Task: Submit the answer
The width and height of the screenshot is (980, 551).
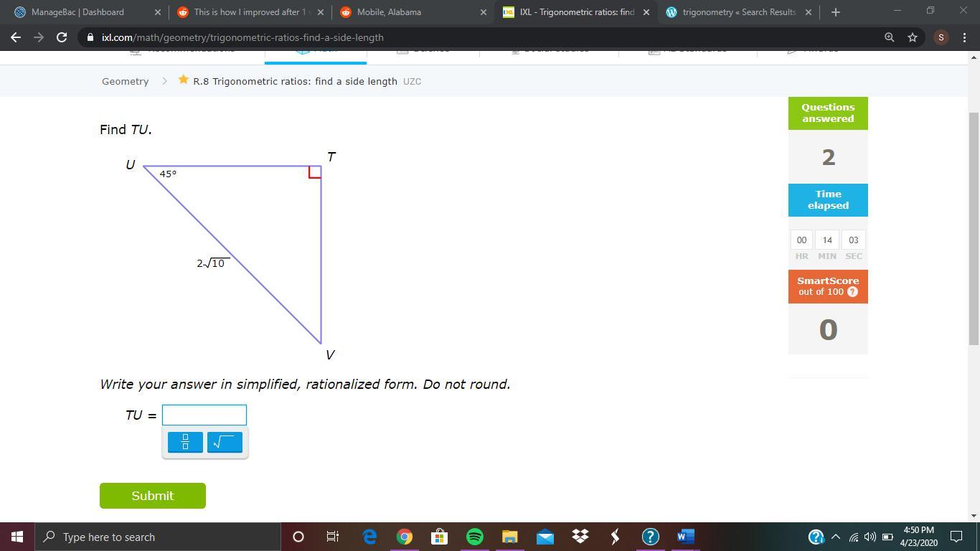Action: (x=153, y=496)
